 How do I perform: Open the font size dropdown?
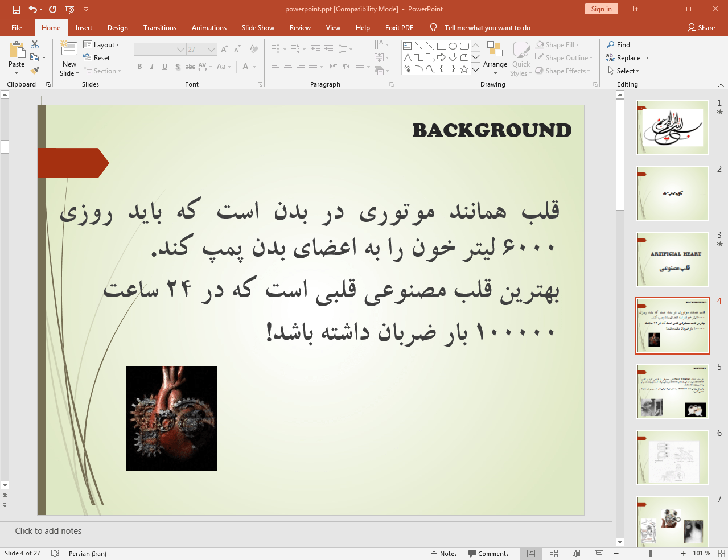pos(211,50)
